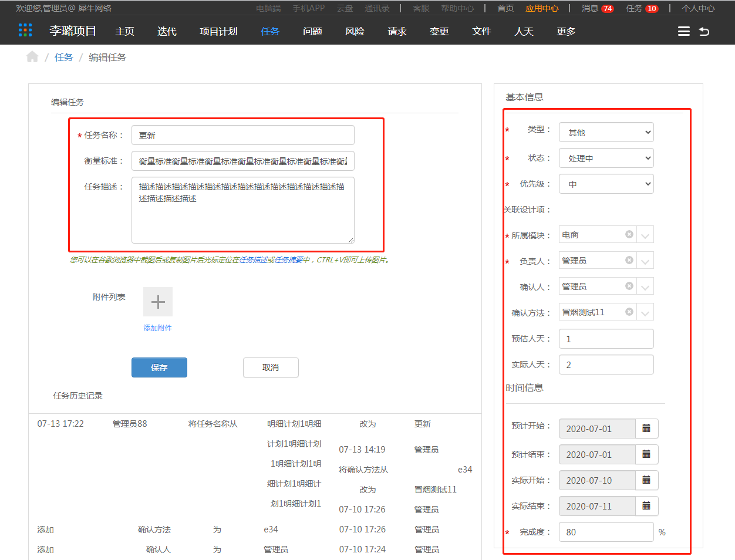Open 电脑端 in the top bar
This screenshot has width=735, height=560.
(x=268, y=8)
